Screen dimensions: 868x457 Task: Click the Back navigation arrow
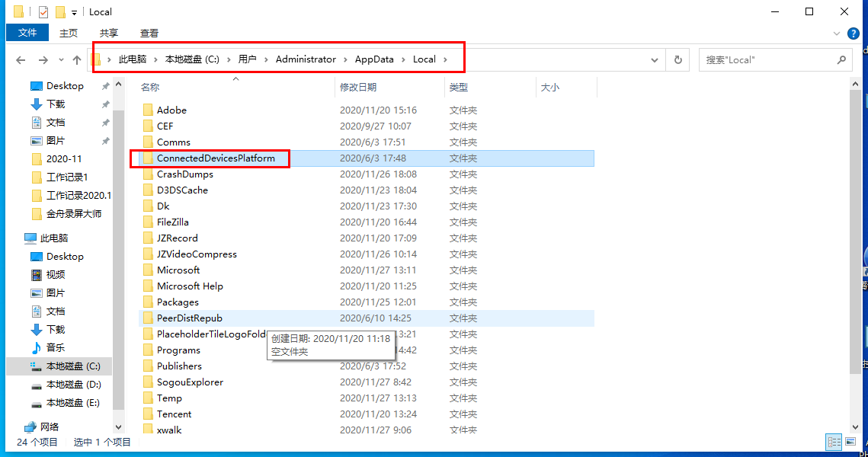21,60
